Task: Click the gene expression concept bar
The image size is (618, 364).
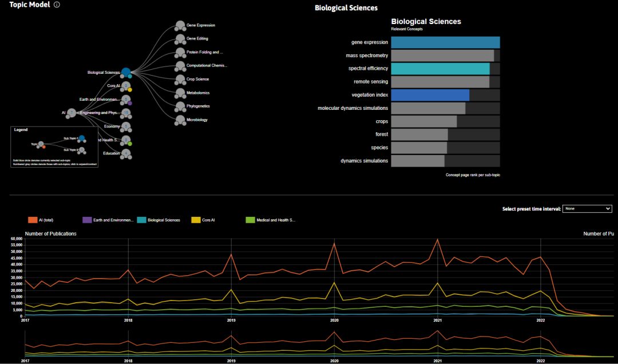Action: (445, 42)
